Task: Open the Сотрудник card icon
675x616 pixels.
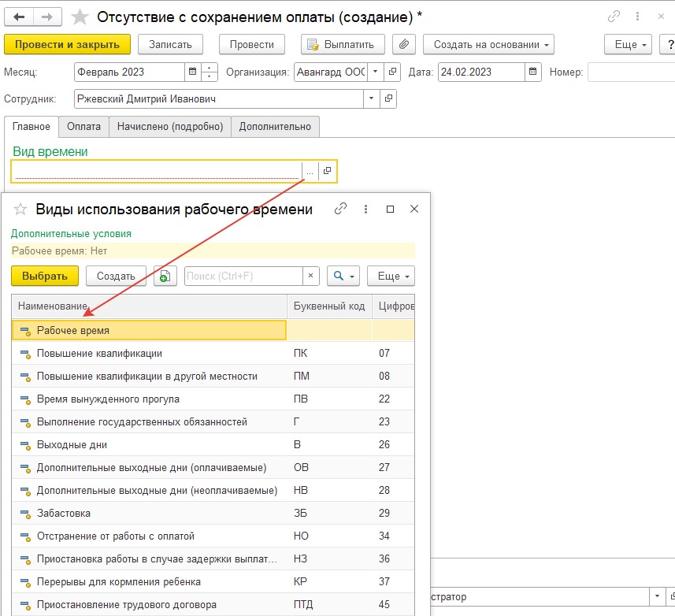Action: point(388,98)
